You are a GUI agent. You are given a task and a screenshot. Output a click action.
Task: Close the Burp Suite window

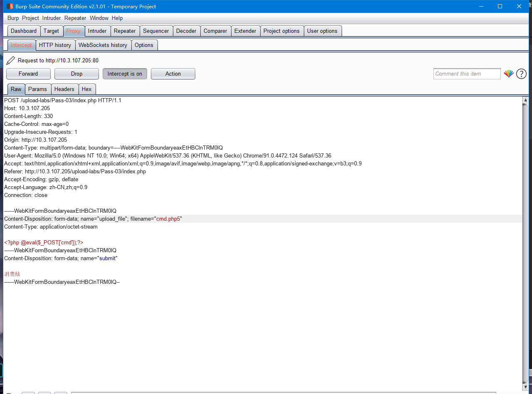[519, 6]
